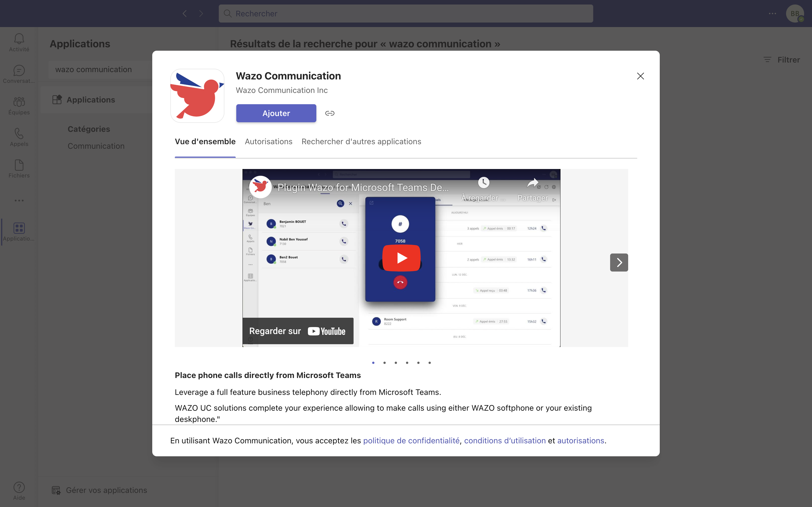Click the Rechercher search field
Viewport: 812px width, 507px height.
[x=405, y=14]
